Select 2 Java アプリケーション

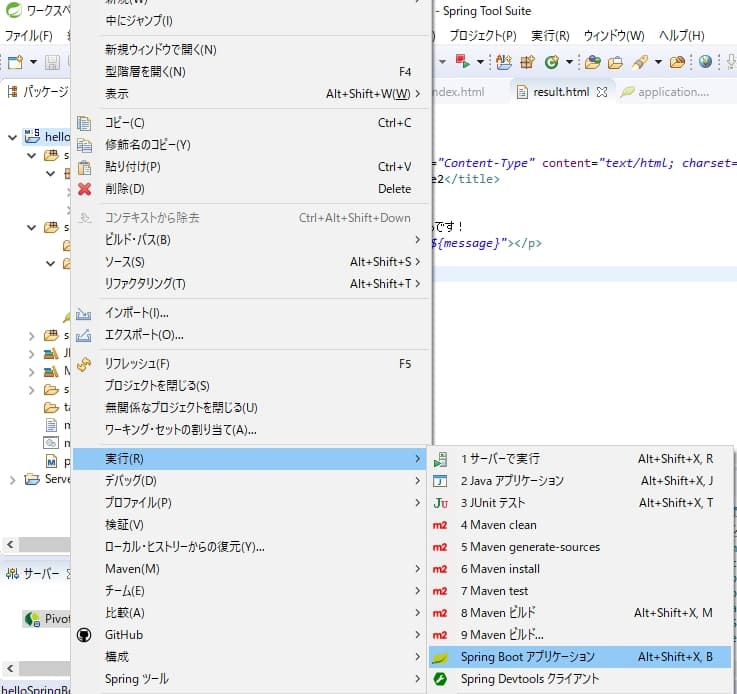click(x=580, y=481)
